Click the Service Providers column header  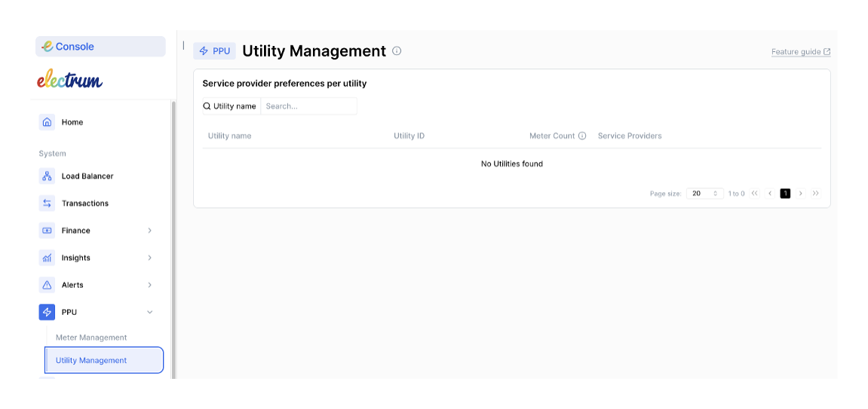(630, 136)
